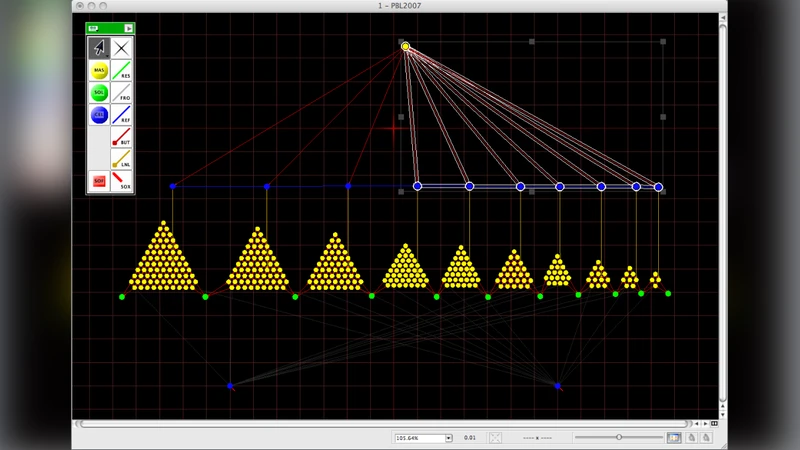This screenshot has width=800, height=450.
Task: Pick the blue CEL ball tool
Action: coord(99,115)
